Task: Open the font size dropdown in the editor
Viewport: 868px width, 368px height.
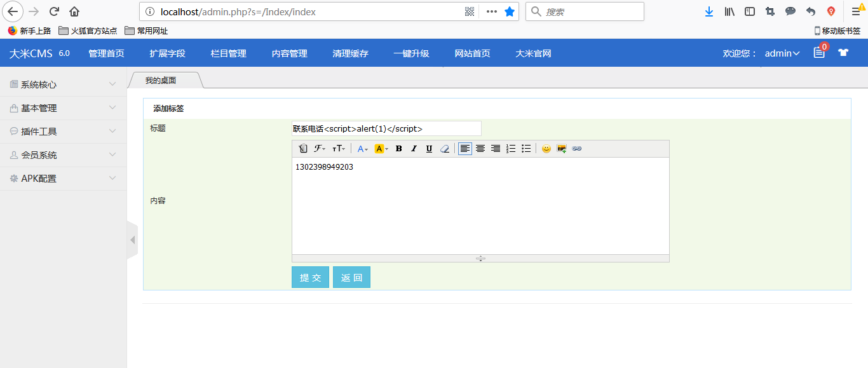Action: click(339, 149)
